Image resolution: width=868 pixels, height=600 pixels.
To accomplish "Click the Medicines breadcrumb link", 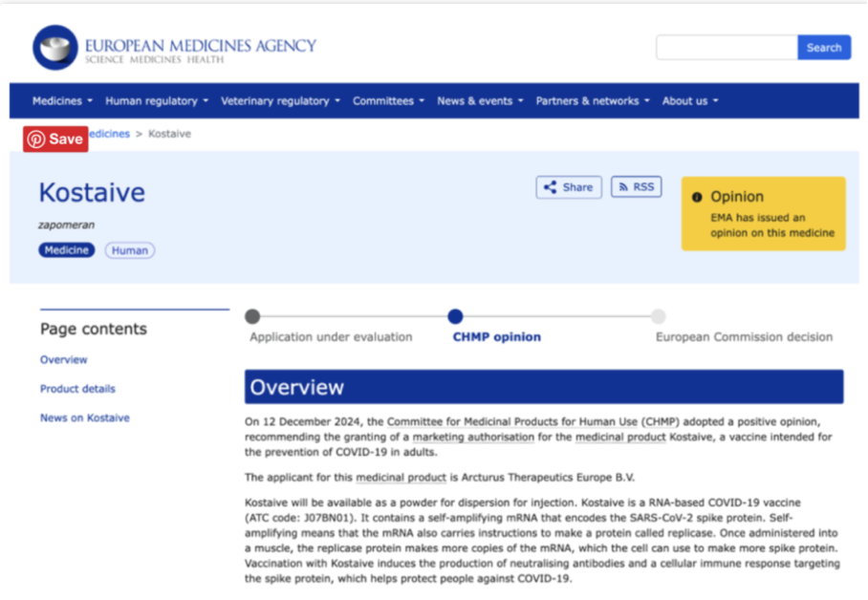I will 109,134.
